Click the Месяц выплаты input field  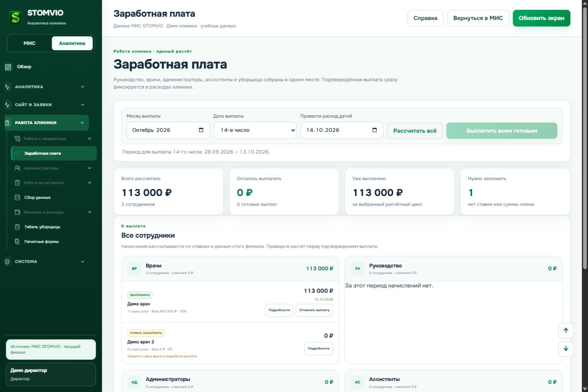(168, 130)
